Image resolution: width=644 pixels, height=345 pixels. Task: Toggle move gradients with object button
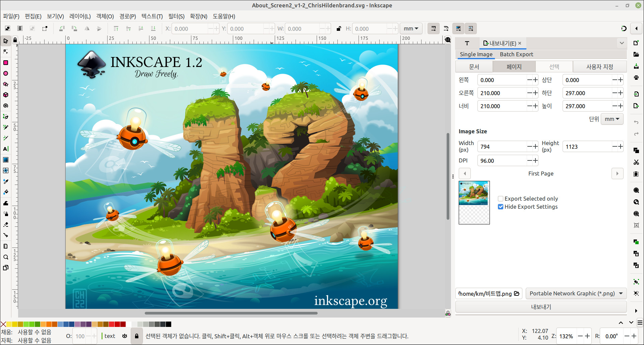458,28
